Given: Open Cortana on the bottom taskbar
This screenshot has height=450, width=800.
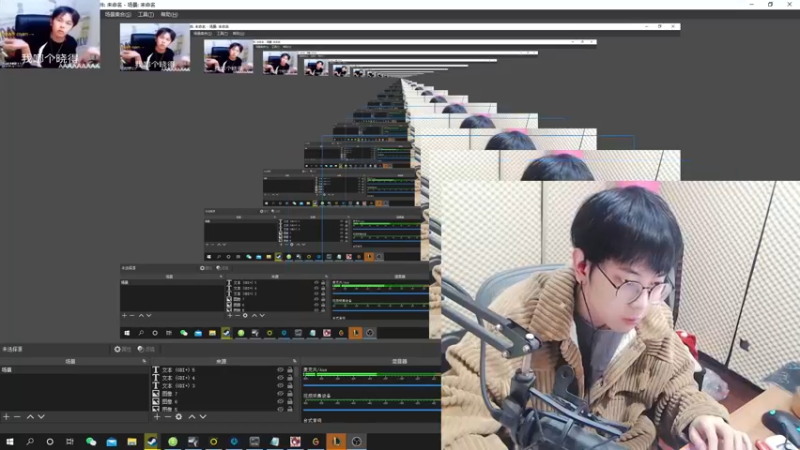Looking at the screenshot, I should (50, 442).
